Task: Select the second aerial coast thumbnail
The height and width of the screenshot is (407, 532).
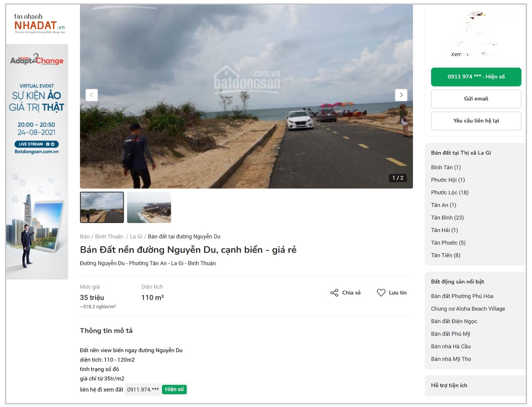Action: pos(149,207)
